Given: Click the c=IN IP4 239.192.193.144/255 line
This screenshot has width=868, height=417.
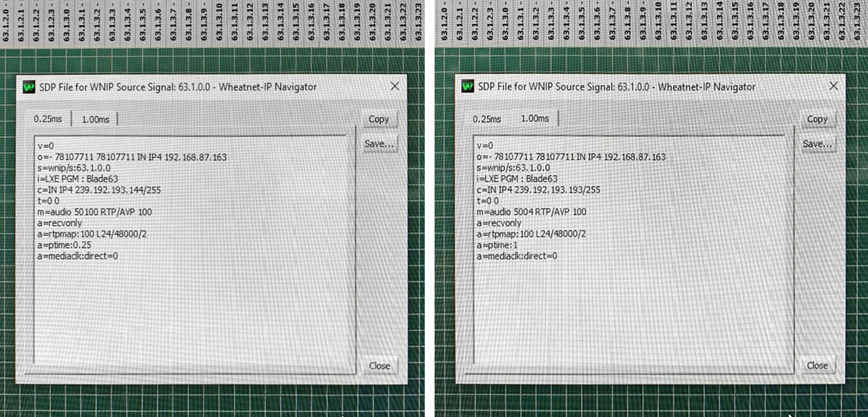Looking at the screenshot, I should (100, 190).
